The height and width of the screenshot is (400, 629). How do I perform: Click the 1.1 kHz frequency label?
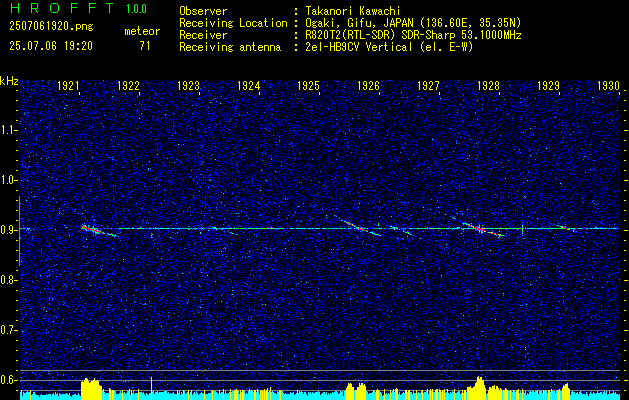pos(8,130)
